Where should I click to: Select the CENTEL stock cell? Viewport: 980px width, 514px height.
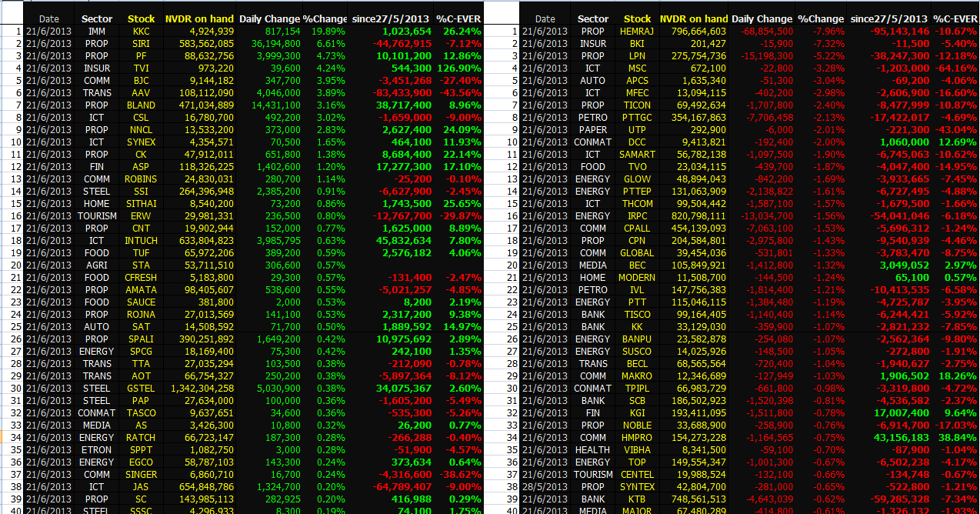click(x=637, y=475)
